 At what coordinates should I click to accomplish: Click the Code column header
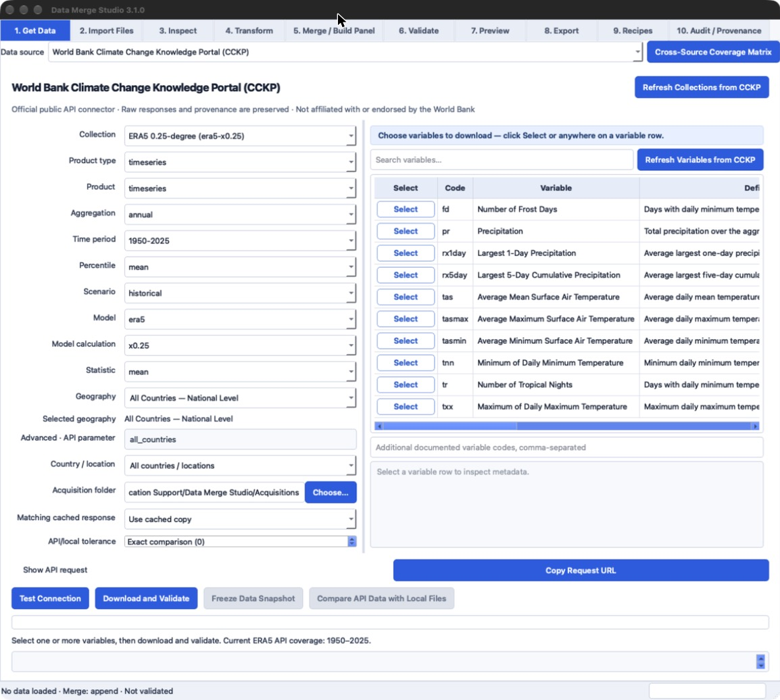pyautogui.click(x=455, y=188)
